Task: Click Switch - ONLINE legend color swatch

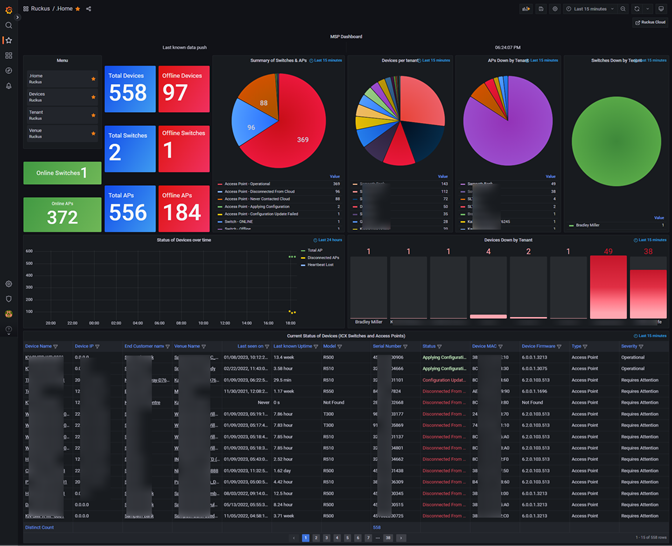Action: point(220,222)
